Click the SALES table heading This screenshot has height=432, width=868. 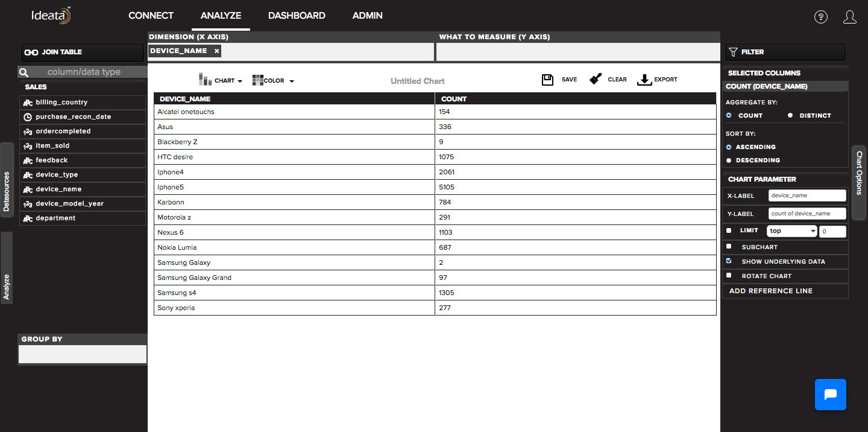click(x=36, y=87)
